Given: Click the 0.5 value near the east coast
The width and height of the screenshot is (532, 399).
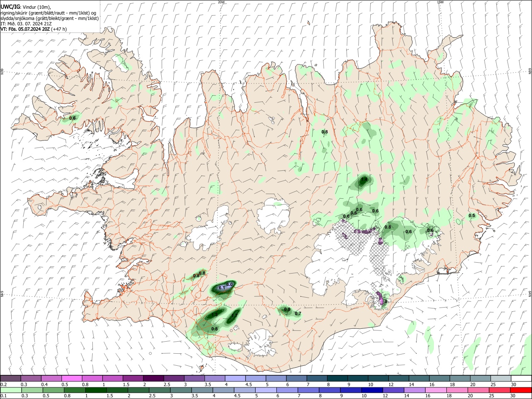Looking at the screenshot, I should (472, 215).
